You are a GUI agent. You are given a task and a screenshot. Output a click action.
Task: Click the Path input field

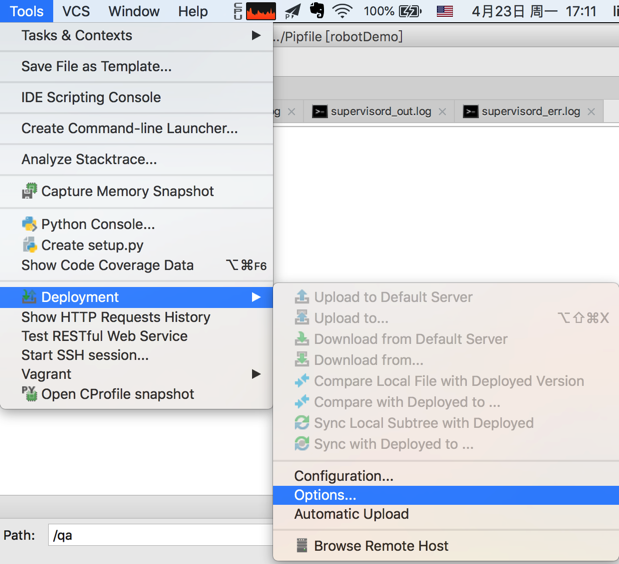160,535
